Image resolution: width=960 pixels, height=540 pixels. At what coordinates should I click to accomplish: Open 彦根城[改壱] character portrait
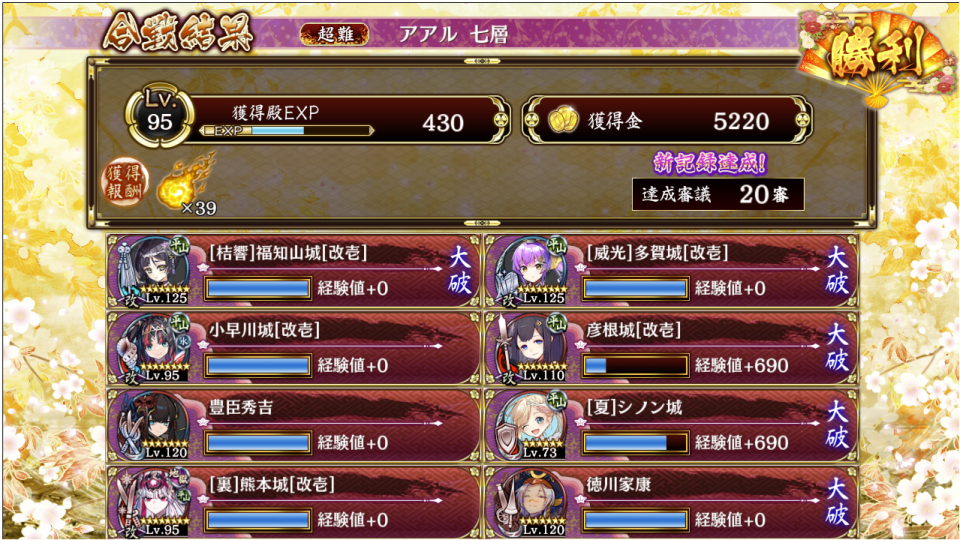(x=530, y=348)
